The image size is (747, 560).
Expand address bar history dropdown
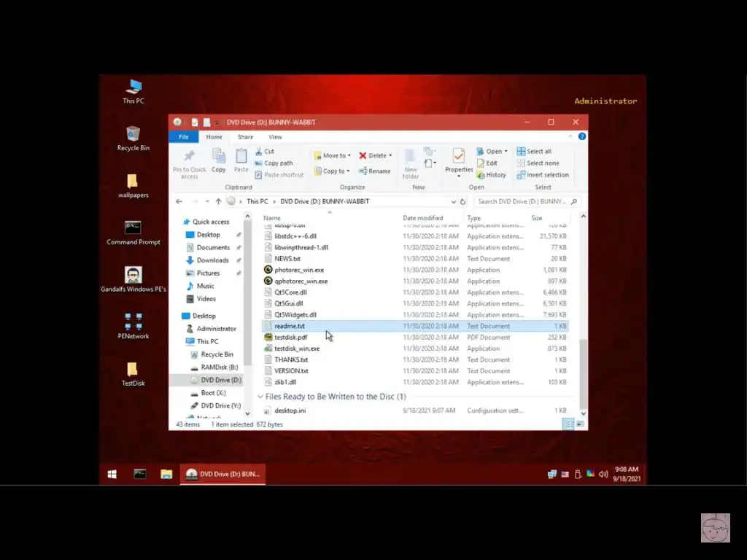pyautogui.click(x=453, y=201)
